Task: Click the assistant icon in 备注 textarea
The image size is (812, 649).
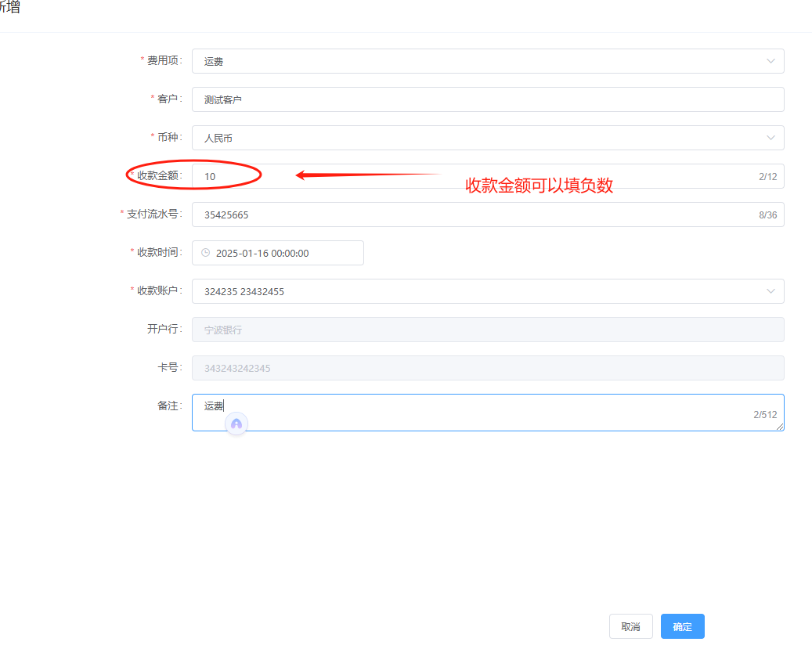Action: click(236, 424)
